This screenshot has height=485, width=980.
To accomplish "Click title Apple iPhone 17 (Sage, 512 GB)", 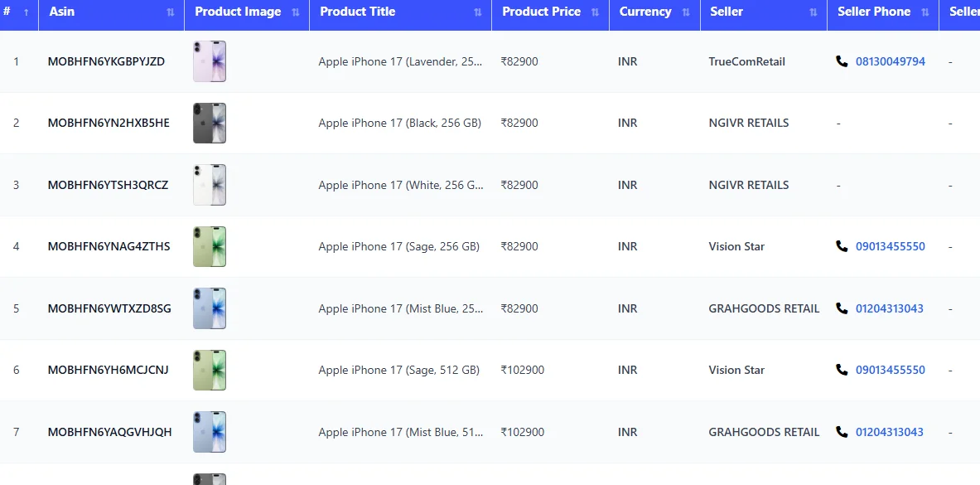I will [x=398, y=370].
